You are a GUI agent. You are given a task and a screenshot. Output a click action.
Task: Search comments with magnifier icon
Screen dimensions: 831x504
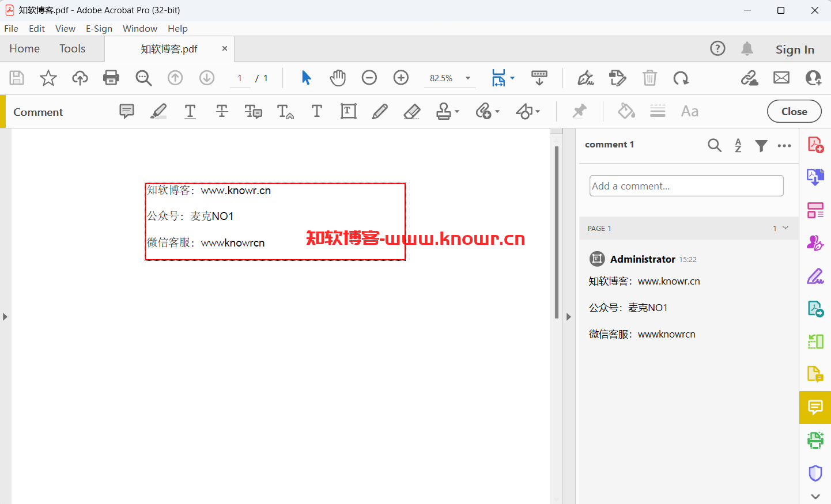[715, 145]
